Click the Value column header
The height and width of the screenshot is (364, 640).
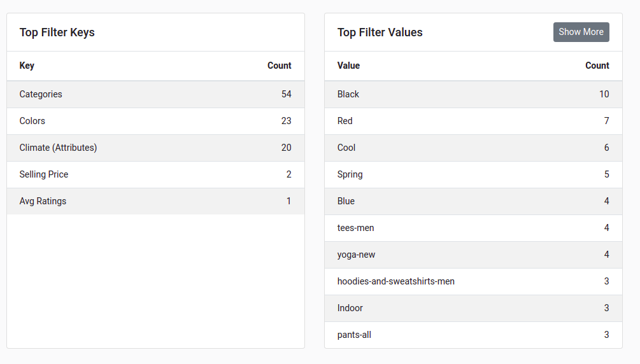tap(348, 66)
